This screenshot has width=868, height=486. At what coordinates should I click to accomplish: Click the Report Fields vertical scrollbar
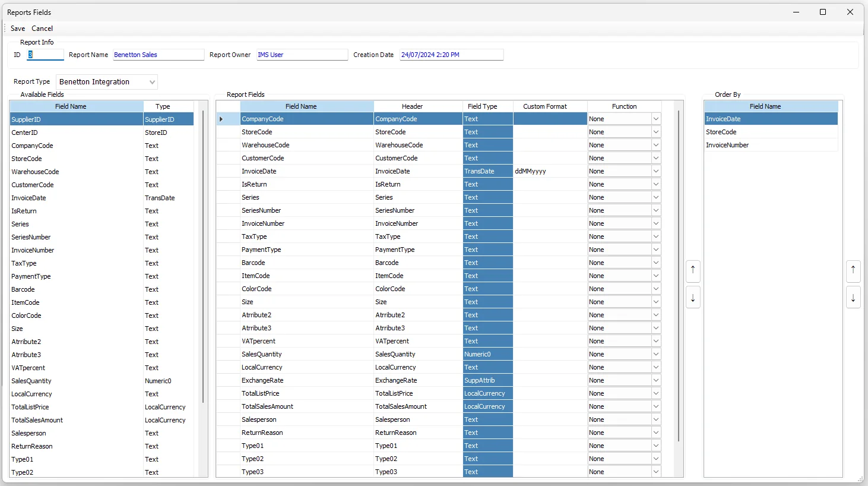679,276
